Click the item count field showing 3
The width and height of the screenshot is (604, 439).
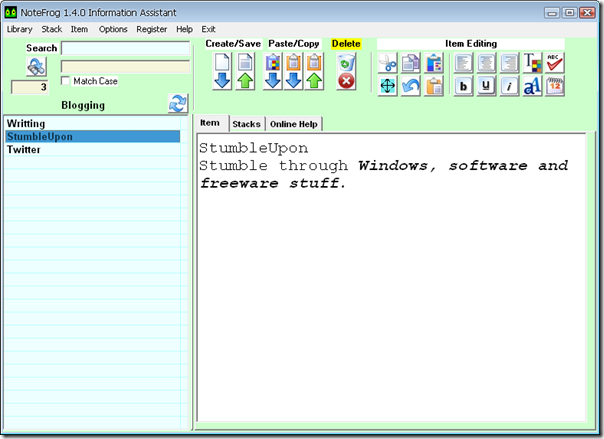[x=30, y=87]
